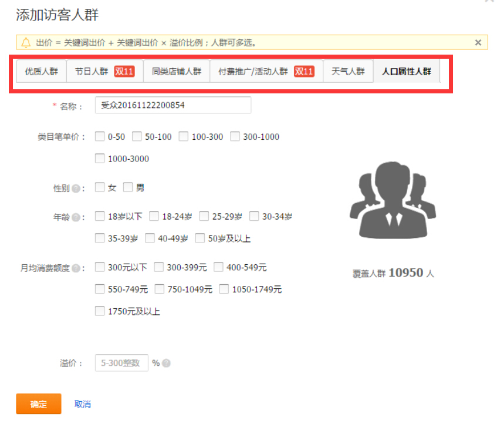Enable the 300-399元 spending checkbox
Viewport: 504px width, 434px height.
159,267
